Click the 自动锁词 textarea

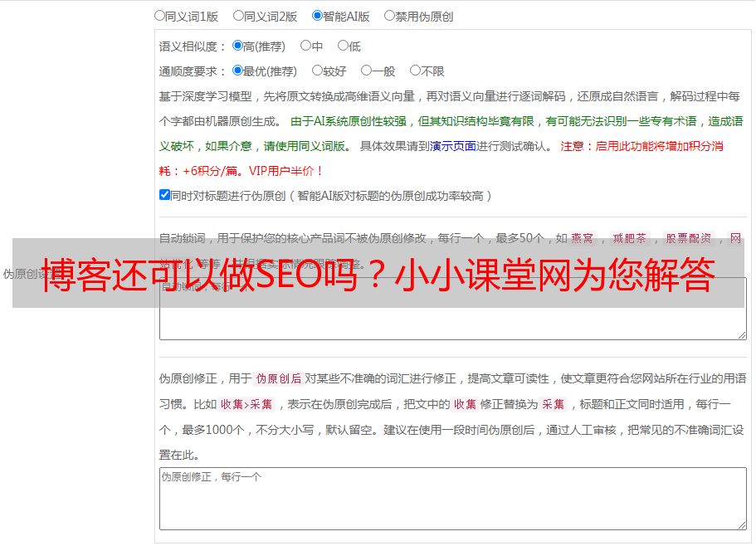pos(453,309)
